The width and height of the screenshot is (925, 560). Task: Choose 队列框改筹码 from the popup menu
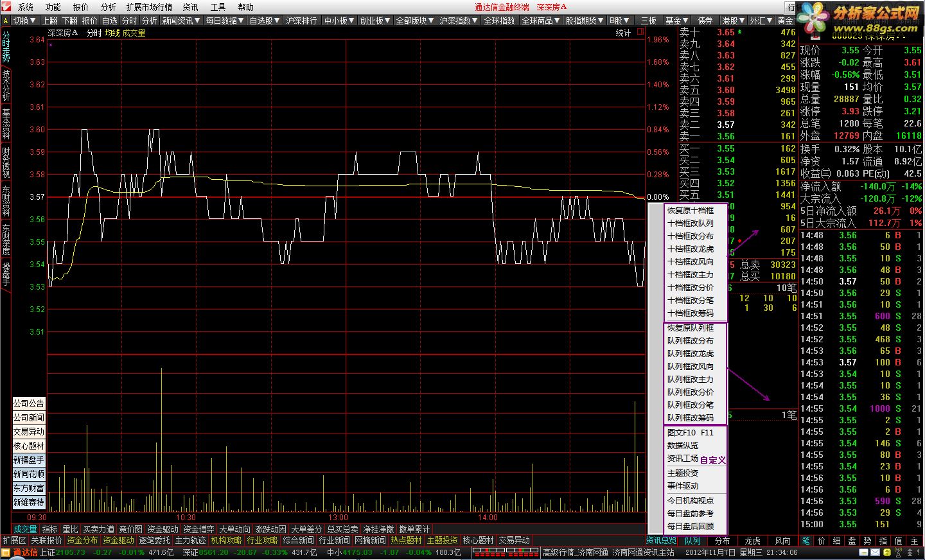(691, 418)
